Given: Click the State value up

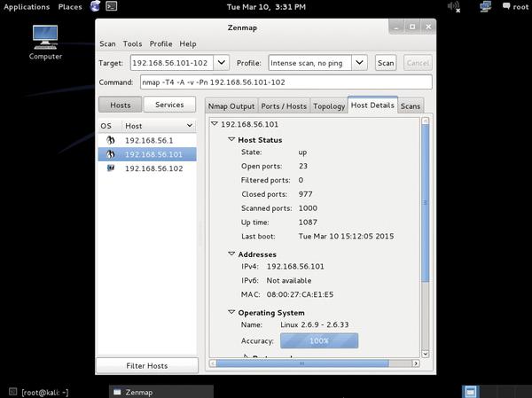Looking at the screenshot, I should click(x=302, y=152).
